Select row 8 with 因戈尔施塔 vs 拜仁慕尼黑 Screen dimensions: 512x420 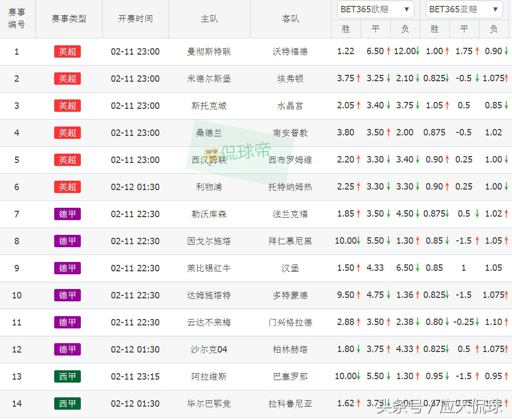click(x=209, y=241)
